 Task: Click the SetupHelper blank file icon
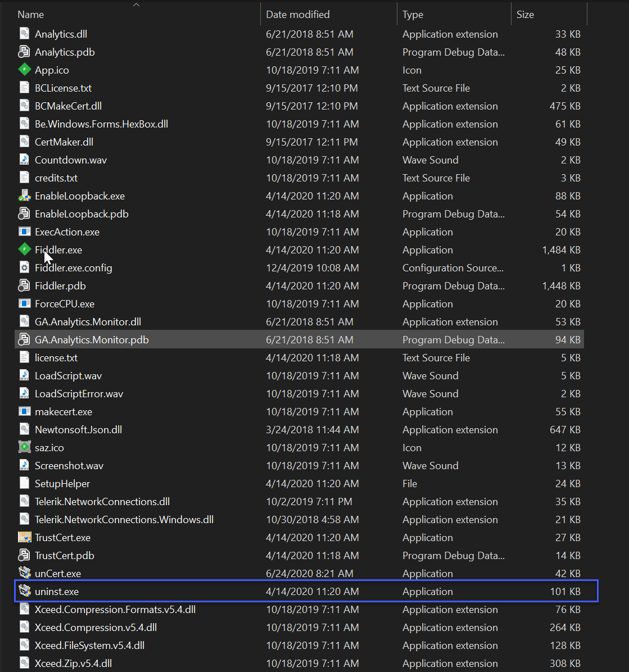[x=24, y=483]
